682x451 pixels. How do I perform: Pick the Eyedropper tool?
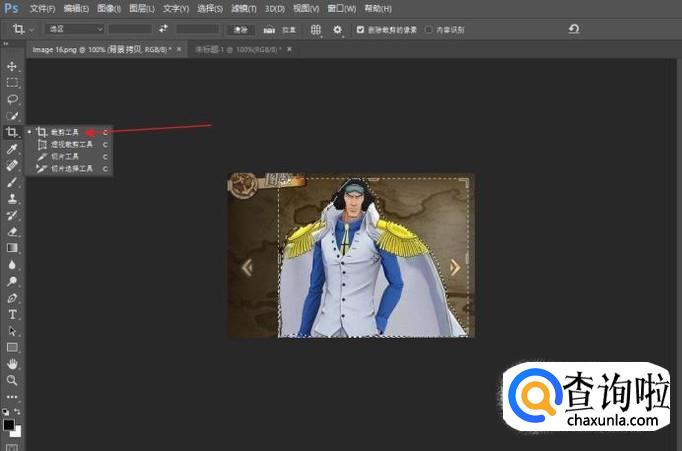pos(13,149)
